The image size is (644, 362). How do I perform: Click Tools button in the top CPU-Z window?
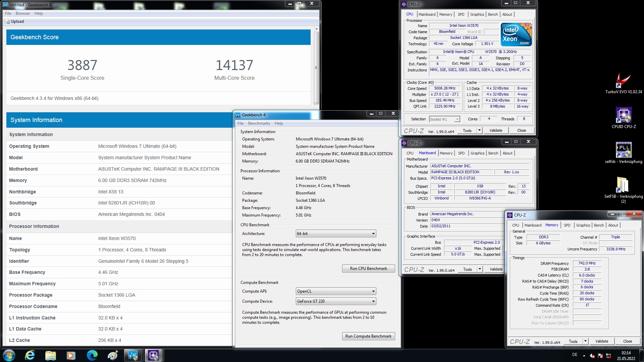[467, 130]
